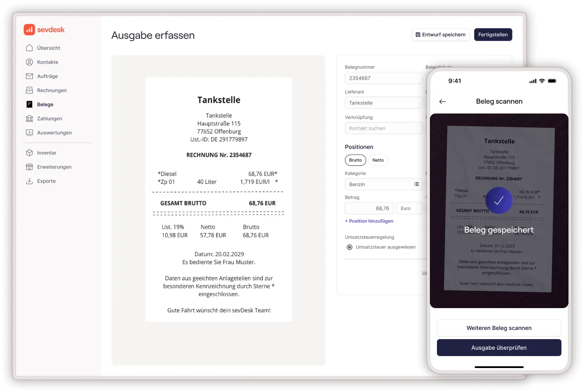Viewport: 584px width, 392px height.
Task: Click the Position hinzufügen link
Action: coord(369,221)
